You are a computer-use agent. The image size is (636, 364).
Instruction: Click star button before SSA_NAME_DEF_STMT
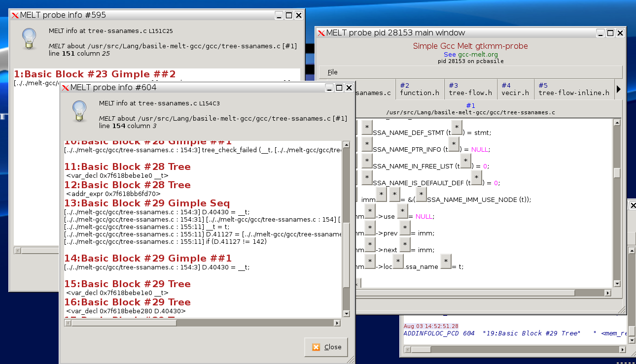point(366,128)
